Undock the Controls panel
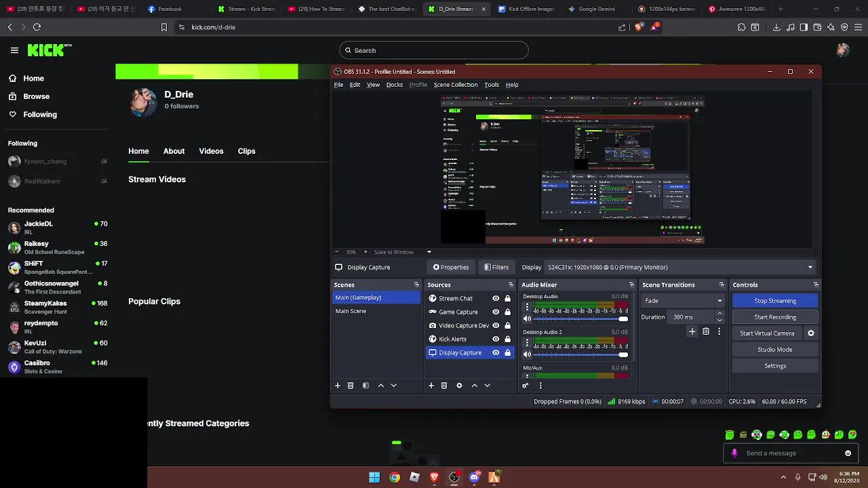The image size is (868, 488). pyautogui.click(x=816, y=285)
